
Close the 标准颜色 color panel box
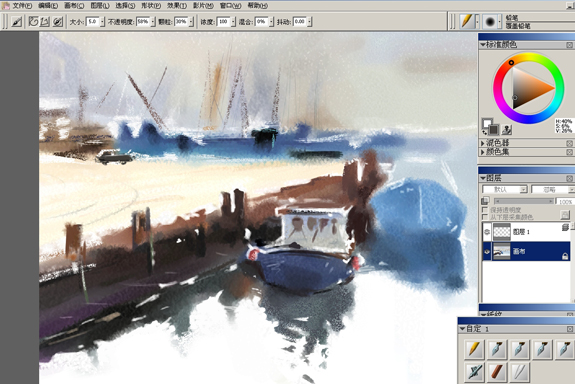(569, 45)
